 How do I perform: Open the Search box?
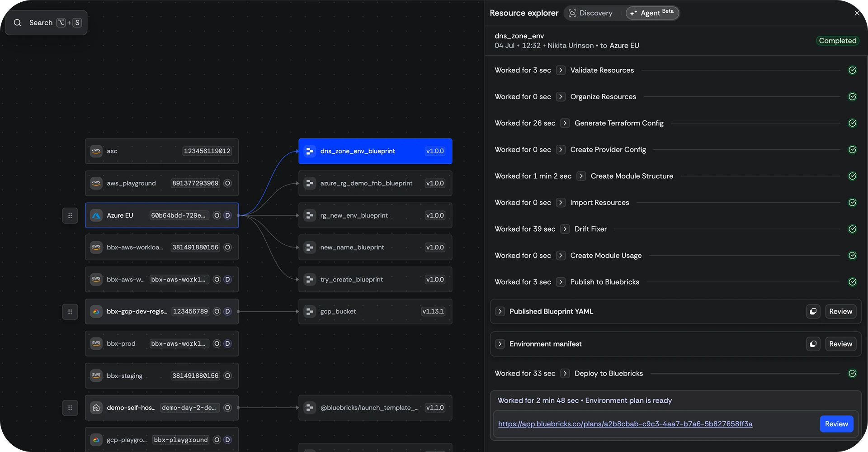[46, 23]
